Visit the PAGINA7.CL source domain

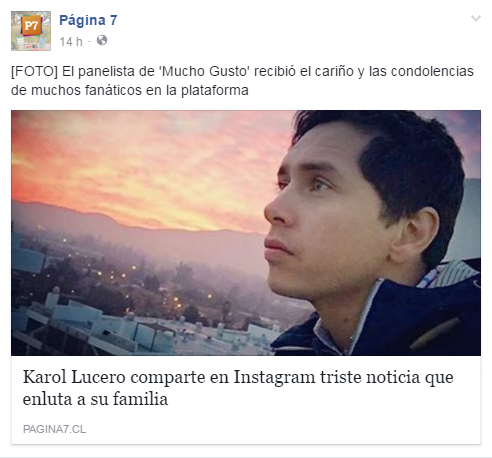tap(54, 429)
